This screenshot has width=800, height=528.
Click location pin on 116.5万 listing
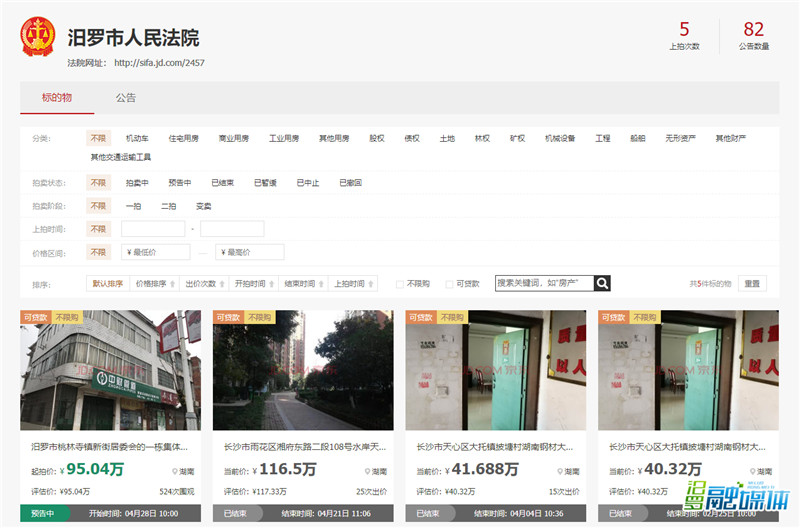[368, 471]
